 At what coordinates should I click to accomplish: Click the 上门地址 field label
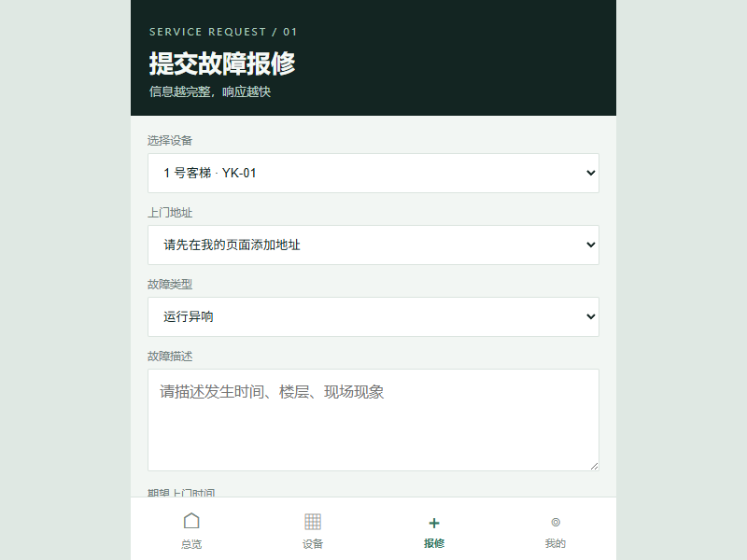click(x=170, y=213)
